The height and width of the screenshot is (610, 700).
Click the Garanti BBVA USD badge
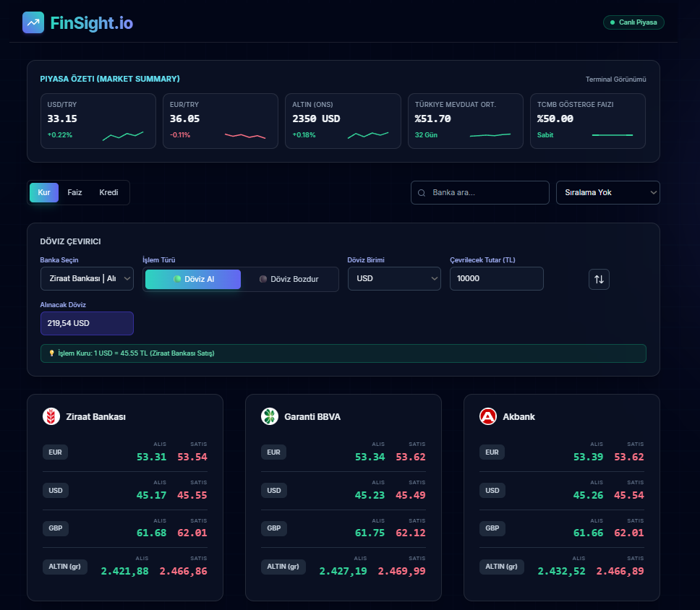273,491
